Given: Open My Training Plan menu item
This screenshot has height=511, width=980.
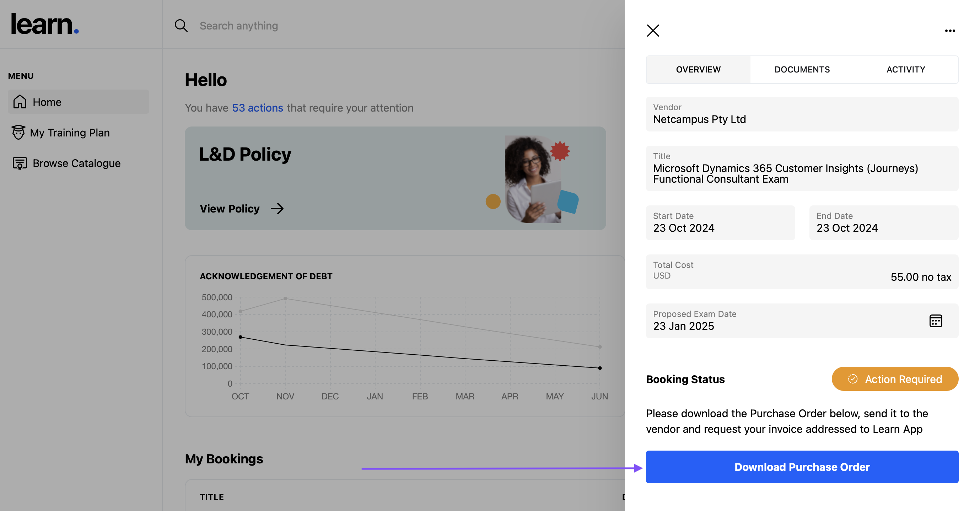Looking at the screenshot, I should point(70,133).
